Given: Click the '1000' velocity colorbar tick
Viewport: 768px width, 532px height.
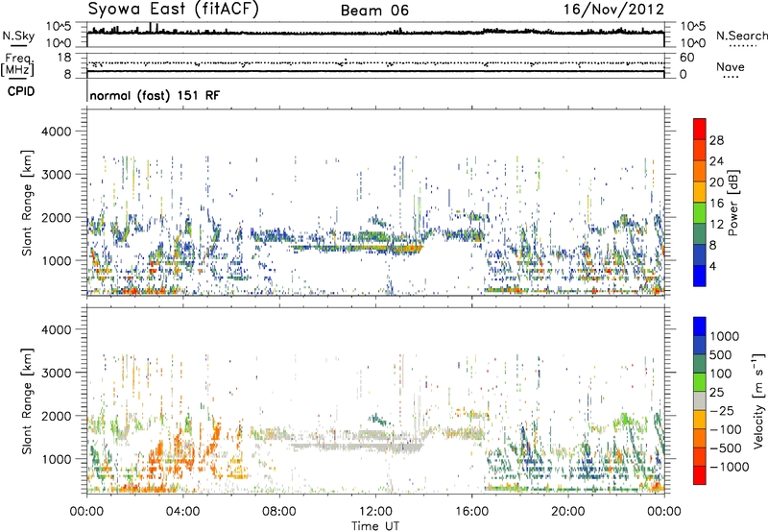Looking at the screenshot, I should click(x=724, y=336).
